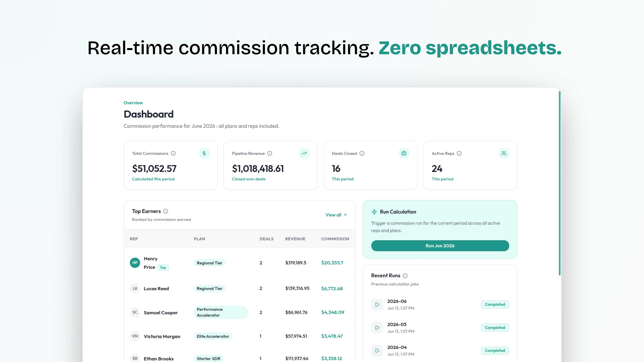Click Henry Price's Regional Tier plan tag

(209, 263)
